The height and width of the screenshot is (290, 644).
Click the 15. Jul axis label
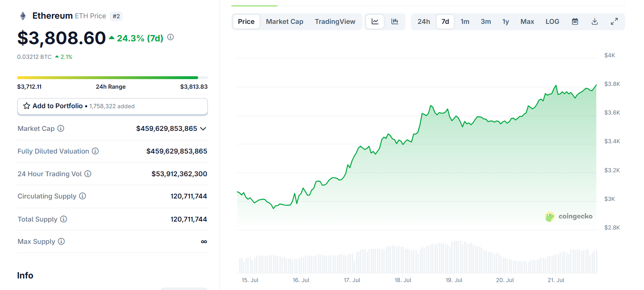coord(250,280)
